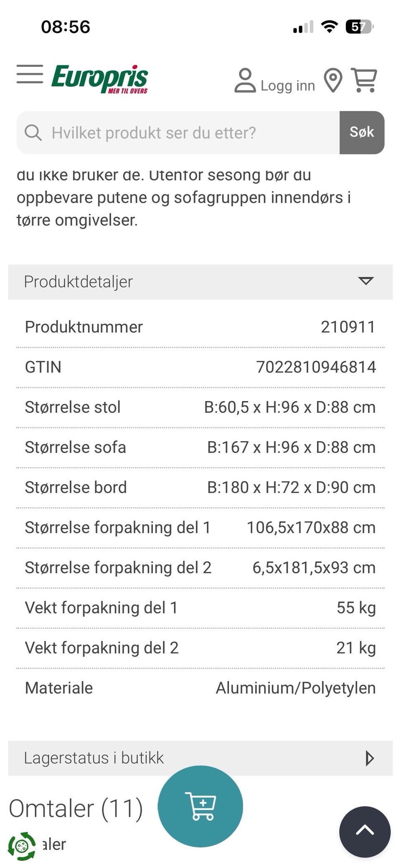Expand the Lagerstatus i butikk arrow
This screenshot has width=401, height=868.
coord(369,758)
